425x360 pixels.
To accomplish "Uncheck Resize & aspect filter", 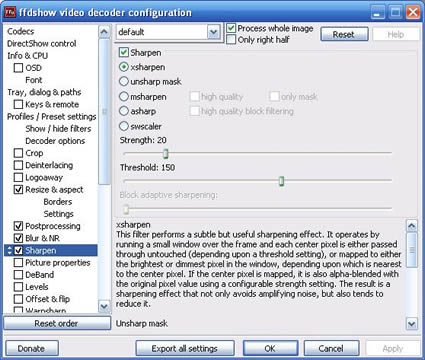I will [18, 190].
